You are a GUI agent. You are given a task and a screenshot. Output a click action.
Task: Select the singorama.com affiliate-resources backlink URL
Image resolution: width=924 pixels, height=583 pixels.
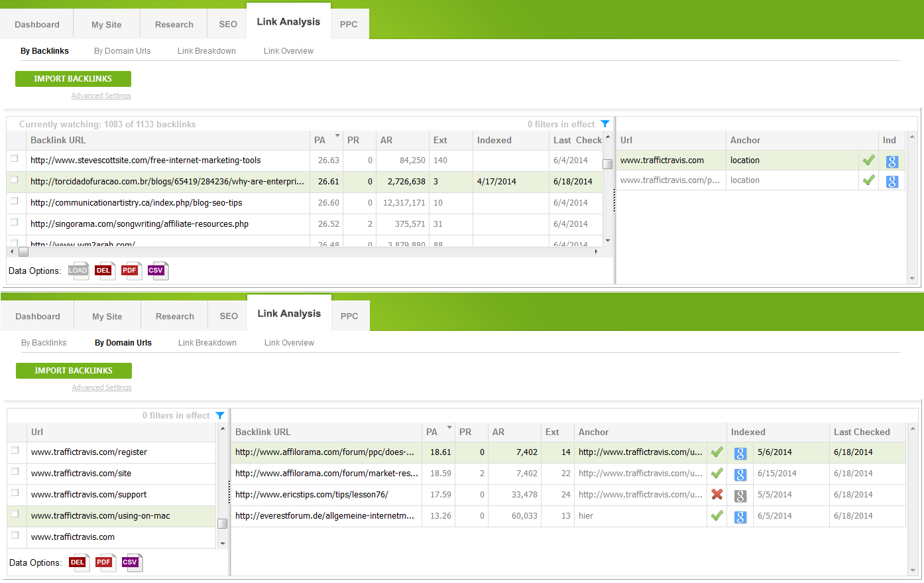pyautogui.click(x=139, y=224)
